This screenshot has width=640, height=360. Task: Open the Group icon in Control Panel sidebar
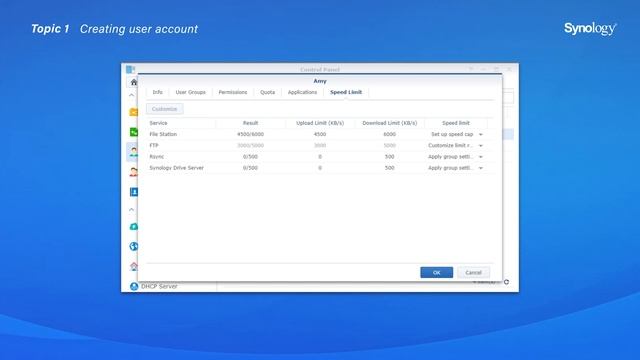click(133, 172)
